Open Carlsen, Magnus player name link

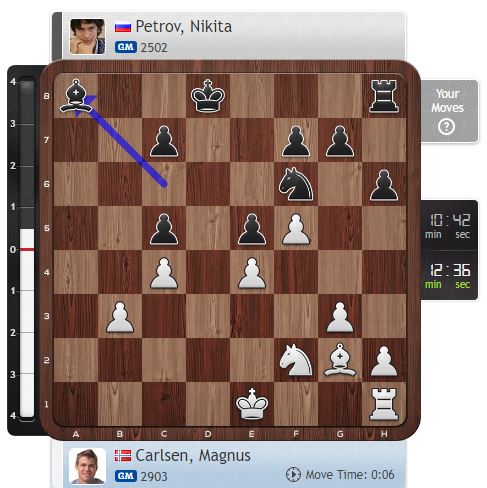[x=193, y=456]
